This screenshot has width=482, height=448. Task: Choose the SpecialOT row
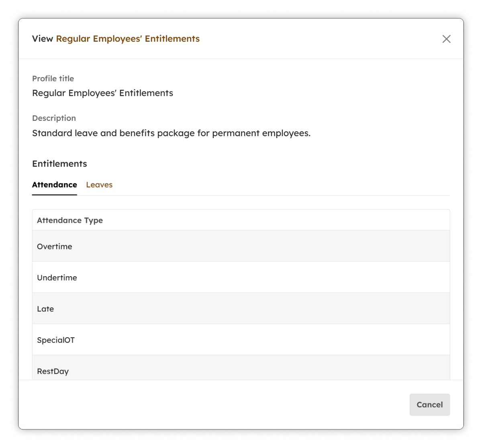(x=241, y=340)
